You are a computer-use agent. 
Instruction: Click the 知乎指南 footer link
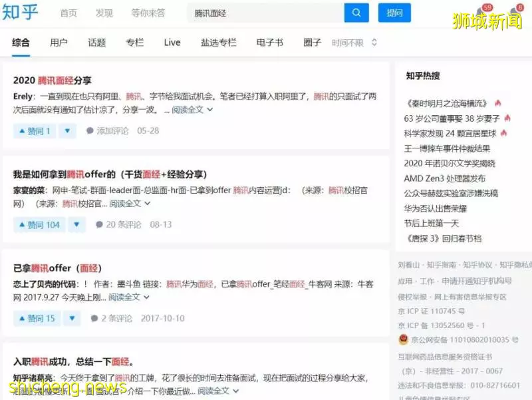[441, 265]
